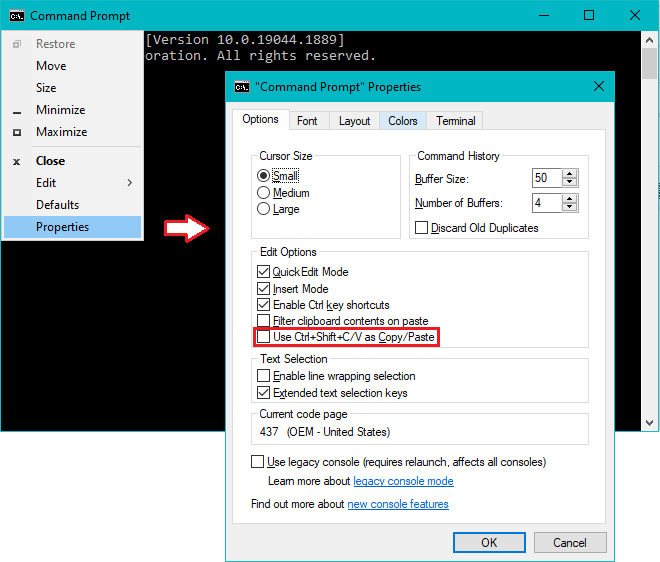Check Discard Old Duplicates
The image size is (660, 562).
click(421, 228)
